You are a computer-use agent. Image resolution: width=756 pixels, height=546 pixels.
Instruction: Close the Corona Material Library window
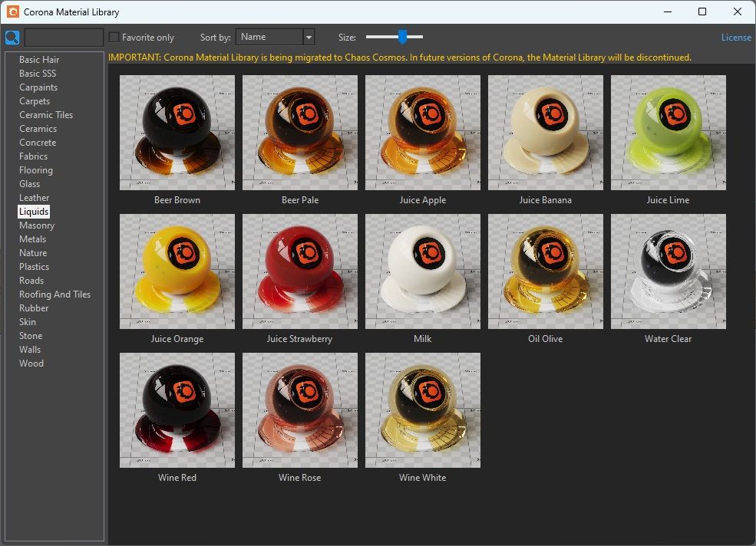738,12
